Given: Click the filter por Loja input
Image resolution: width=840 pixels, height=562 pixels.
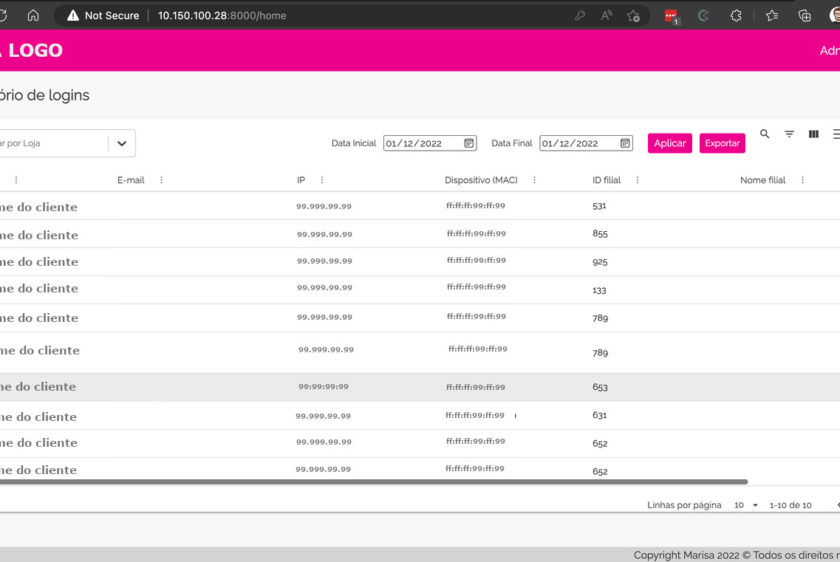Looking at the screenshot, I should [x=52, y=144].
